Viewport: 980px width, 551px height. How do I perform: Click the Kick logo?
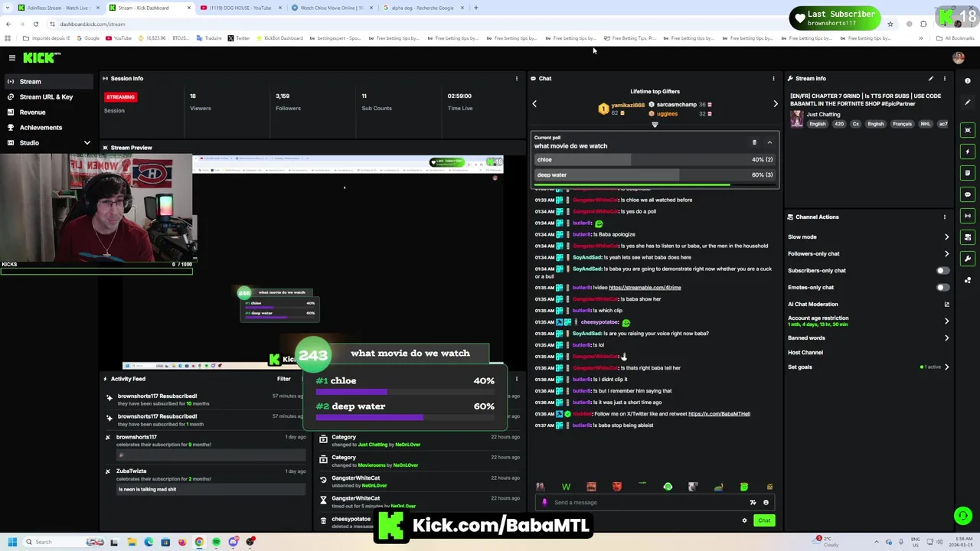point(41,57)
